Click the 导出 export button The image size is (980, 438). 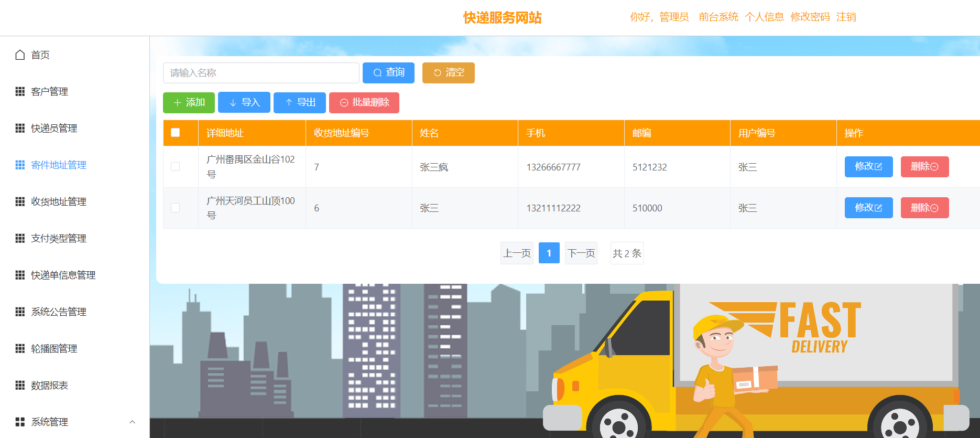pos(300,103)
